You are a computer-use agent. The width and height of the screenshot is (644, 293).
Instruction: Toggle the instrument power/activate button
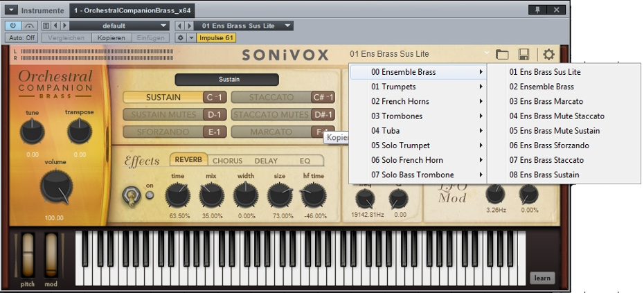pos(12,26)
